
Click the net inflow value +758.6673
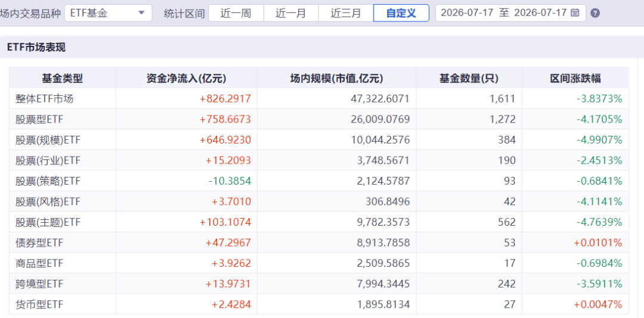point(225,119)
